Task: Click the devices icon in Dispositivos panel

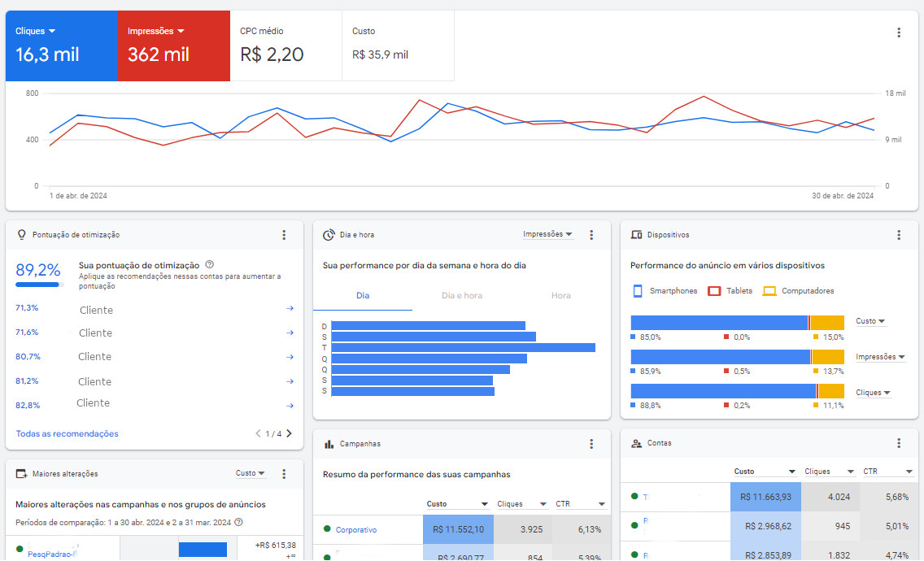Action: [635, 234]
